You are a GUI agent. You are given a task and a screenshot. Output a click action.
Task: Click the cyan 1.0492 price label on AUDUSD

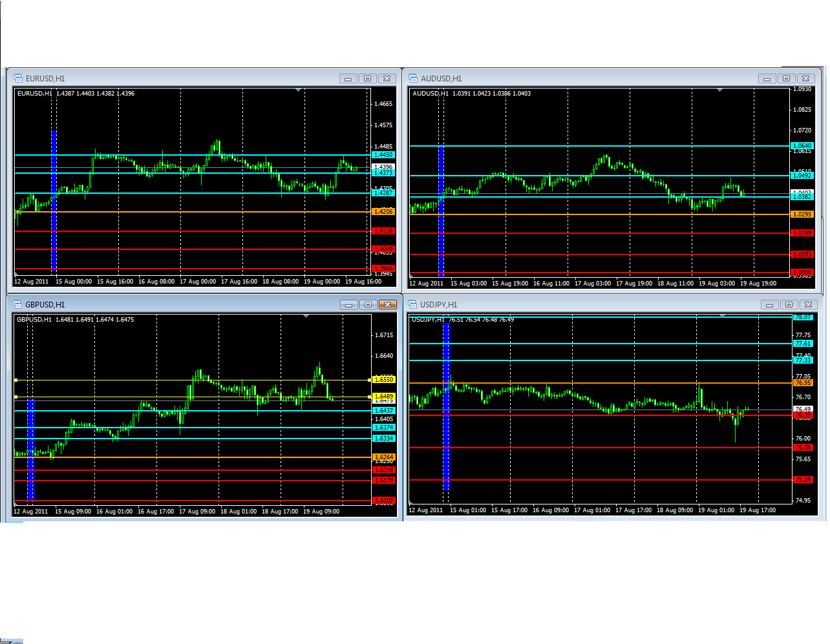click(802, 176)
